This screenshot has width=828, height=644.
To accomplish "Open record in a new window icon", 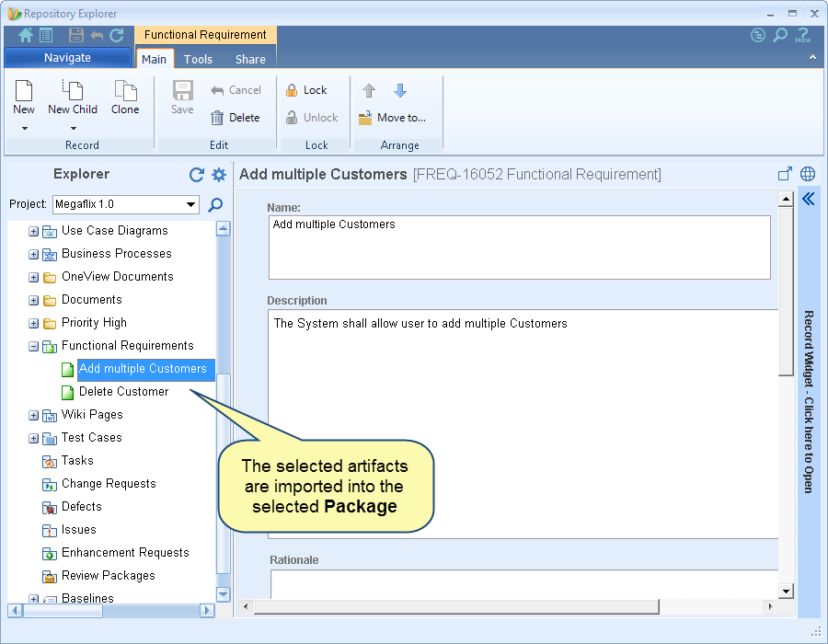I will pos(786,174).
